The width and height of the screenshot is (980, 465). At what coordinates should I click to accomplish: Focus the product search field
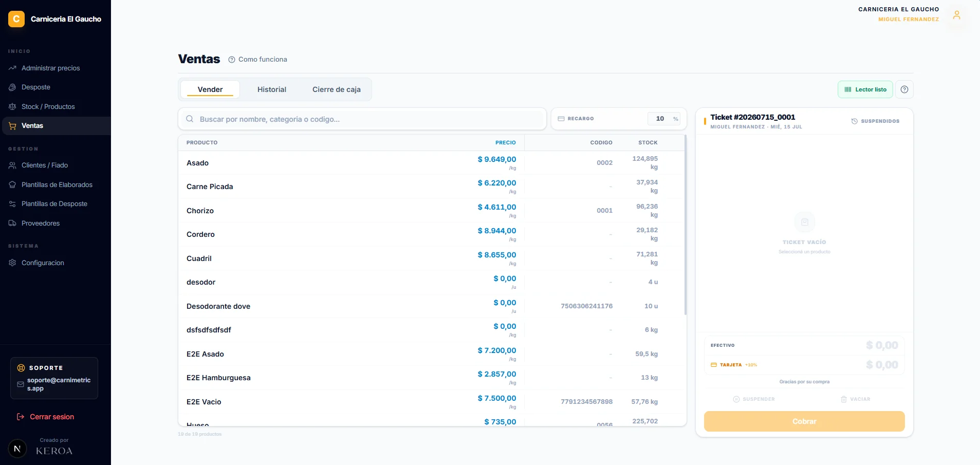pos(362,119)
